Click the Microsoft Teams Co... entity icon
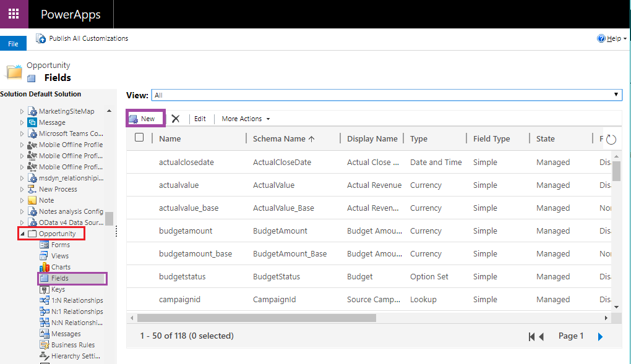The height and width of the screenshot is (364, 631). click(33, 133)
